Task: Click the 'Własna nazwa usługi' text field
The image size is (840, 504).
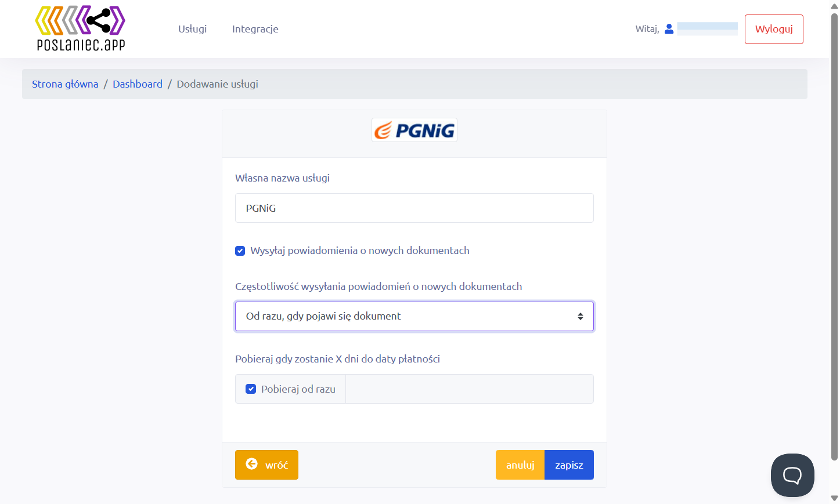Action: click(414, 208)
